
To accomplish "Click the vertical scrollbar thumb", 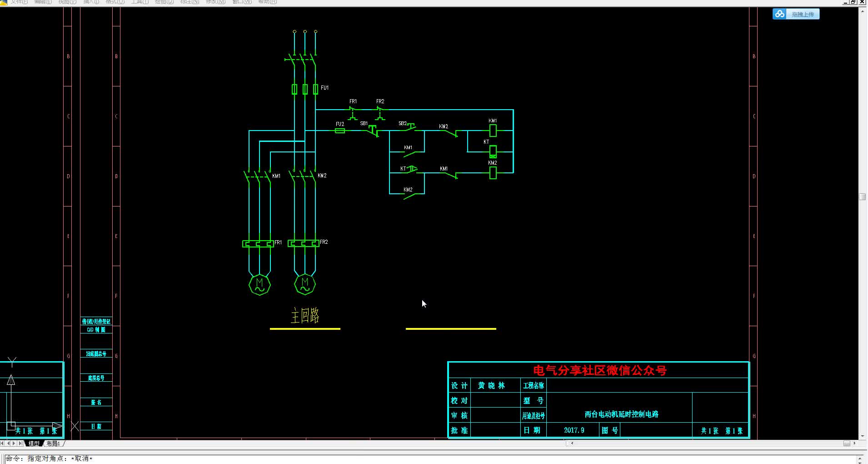I will click(x=863, y=197).
